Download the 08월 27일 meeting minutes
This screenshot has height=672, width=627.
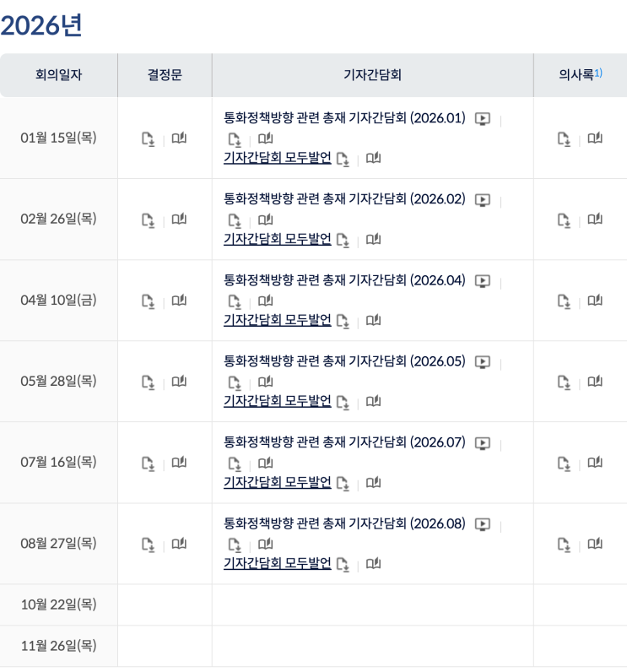pos(564,545)
